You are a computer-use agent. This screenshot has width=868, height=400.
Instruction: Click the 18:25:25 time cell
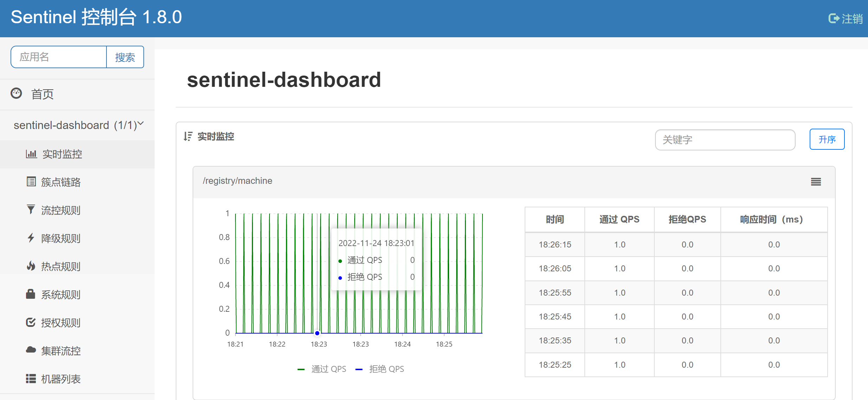[x=555, y=365]
